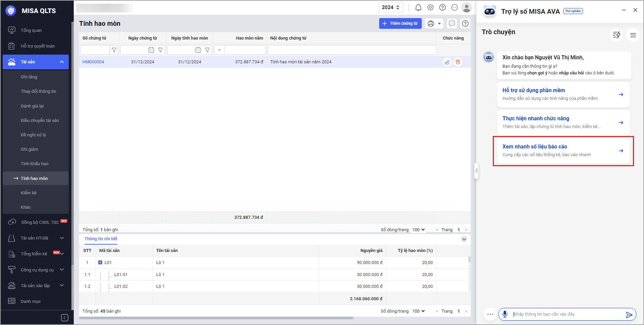
Task: Open Thay đổi thông tin menu item
Action: [x=39, y=91]
